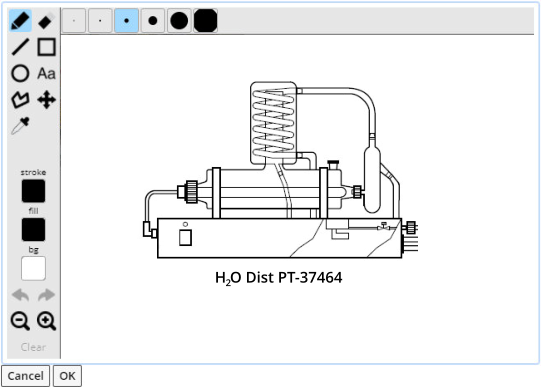Confirm with the OK button

(x=67, y=376)
